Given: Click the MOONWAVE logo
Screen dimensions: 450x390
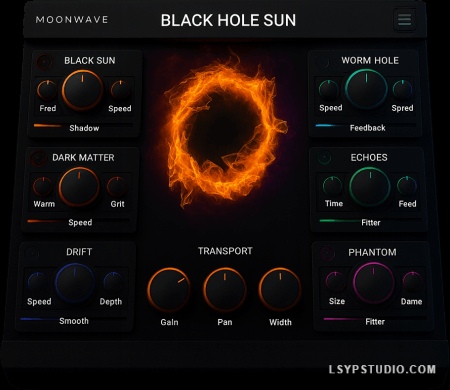Looking at the screenshot, I should coord(72,20).
